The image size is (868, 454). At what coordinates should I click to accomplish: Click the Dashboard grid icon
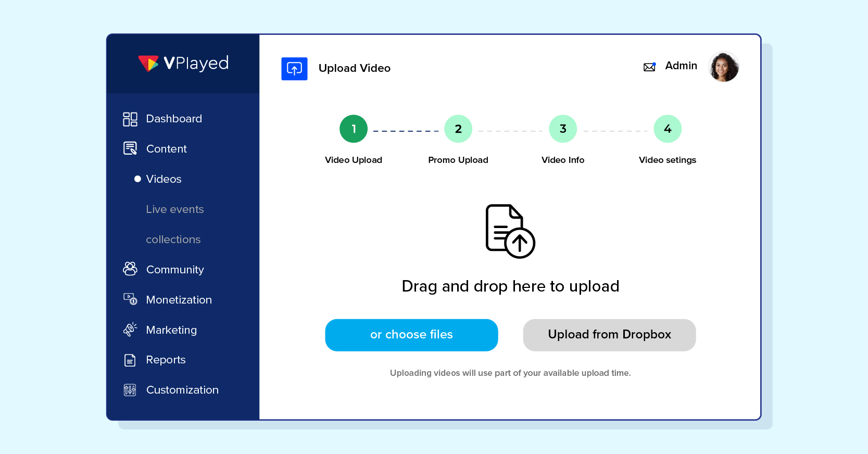pos(130,119)
